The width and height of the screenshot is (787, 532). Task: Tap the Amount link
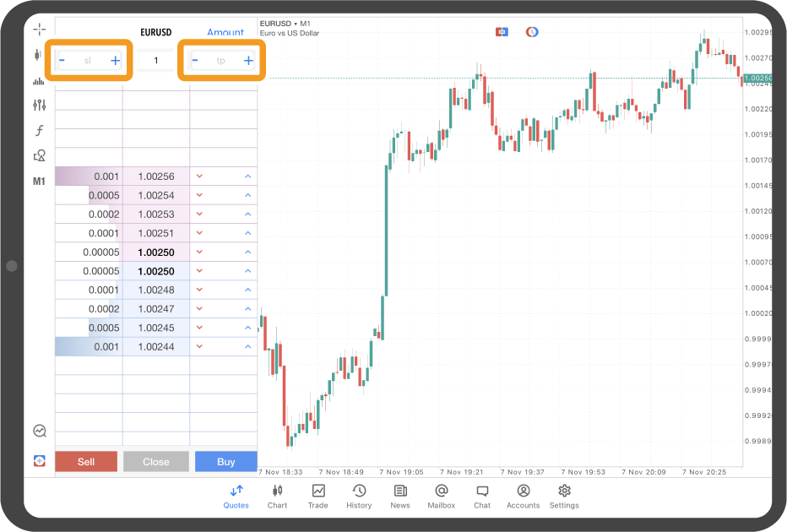[x=225, y=32]
